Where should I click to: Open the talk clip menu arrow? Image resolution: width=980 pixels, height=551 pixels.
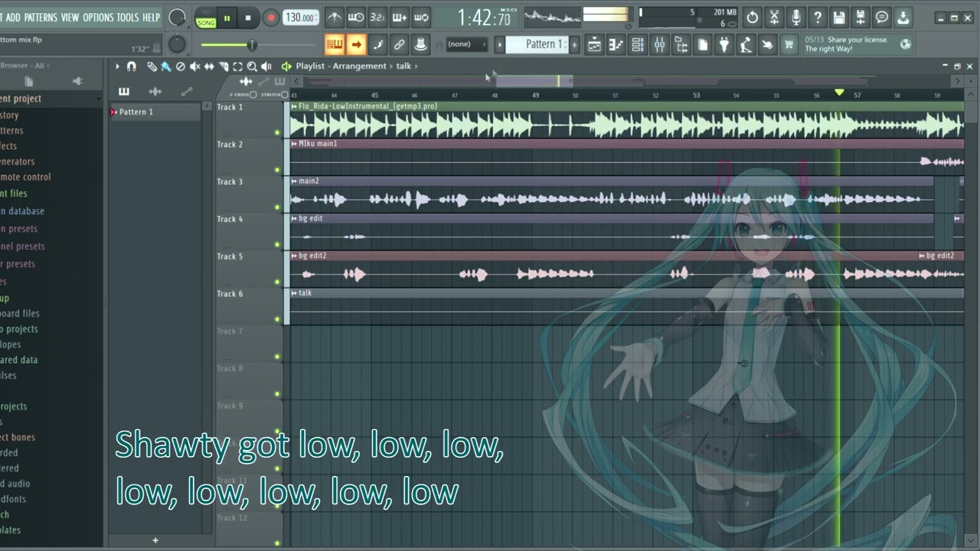295,293
